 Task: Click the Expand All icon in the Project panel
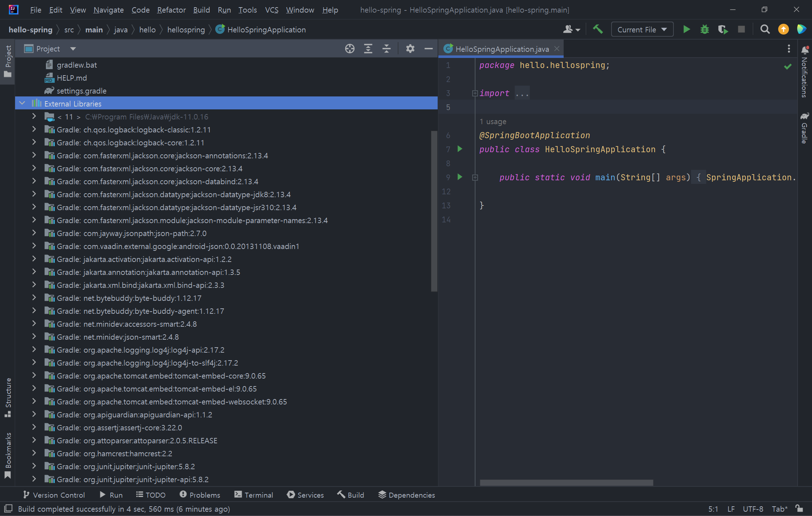tap(368, 49)
